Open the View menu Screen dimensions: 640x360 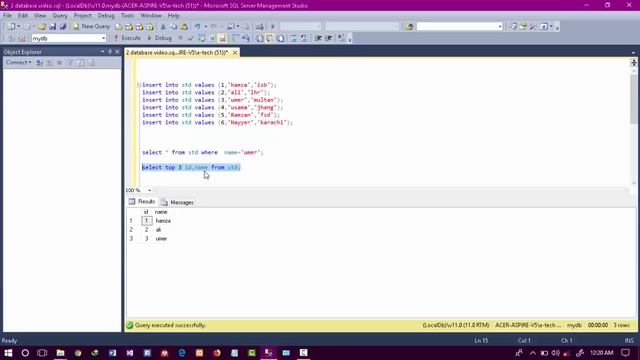click(x=40, y=16)
